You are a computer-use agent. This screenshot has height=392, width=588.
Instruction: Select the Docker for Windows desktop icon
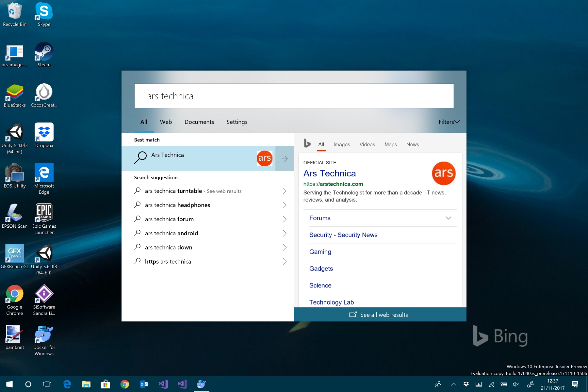44,341
